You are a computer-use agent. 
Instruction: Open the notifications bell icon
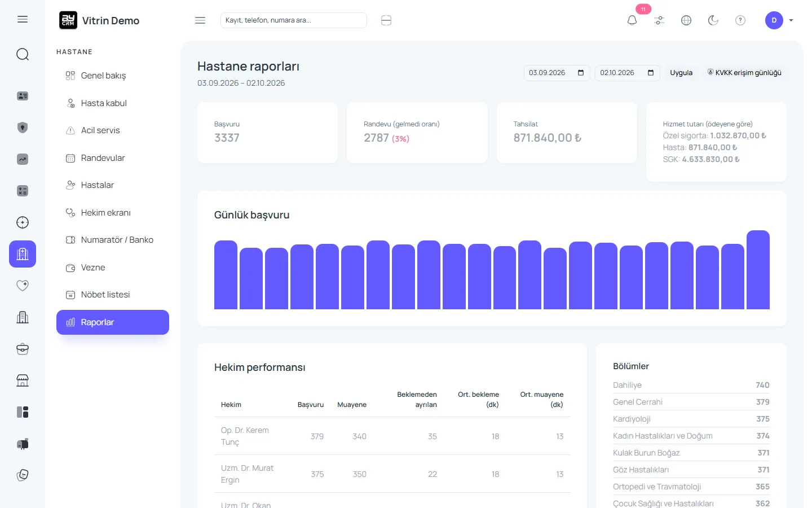click(x=632, y=20)
